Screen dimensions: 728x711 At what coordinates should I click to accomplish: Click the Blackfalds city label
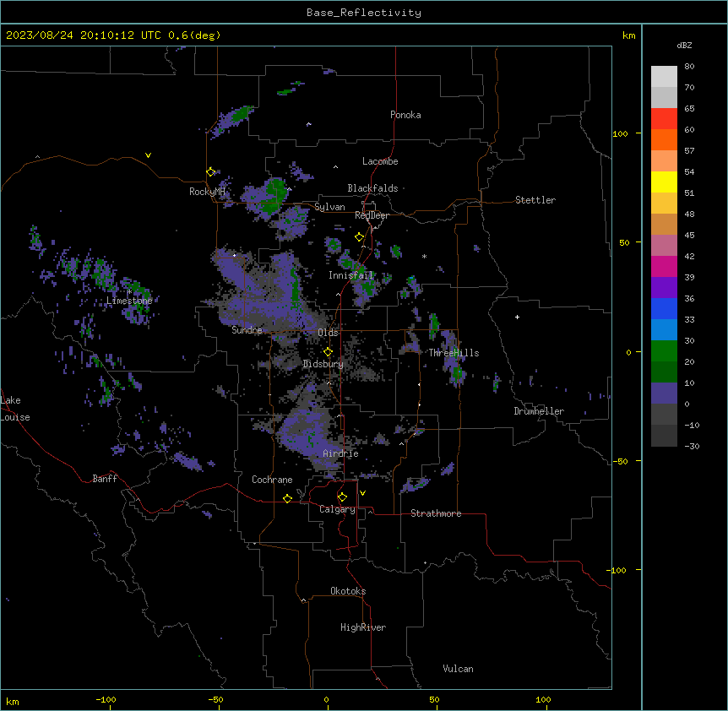[x=372, y=188]
